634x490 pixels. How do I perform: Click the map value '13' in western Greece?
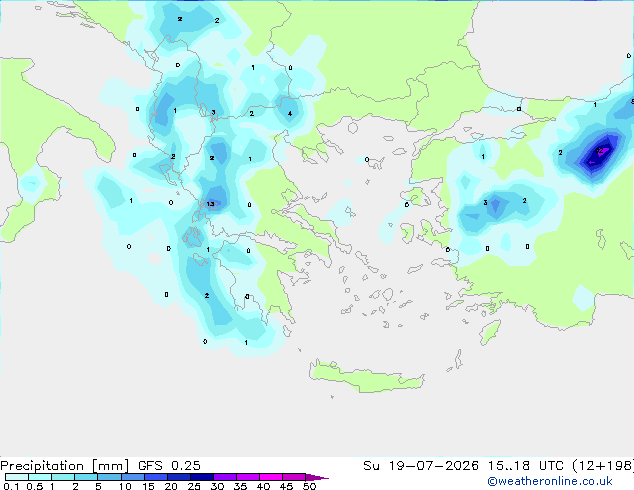(211, 204)
